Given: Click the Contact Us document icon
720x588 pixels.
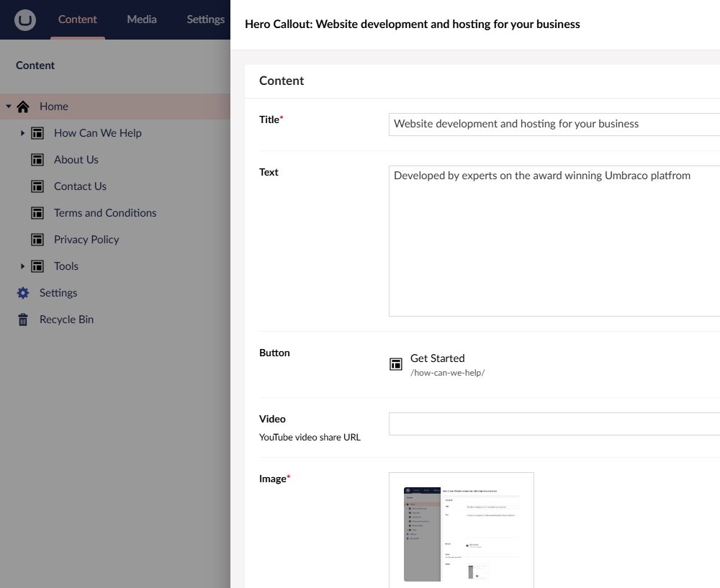Looking at the screenshot, I should (37, 186).
